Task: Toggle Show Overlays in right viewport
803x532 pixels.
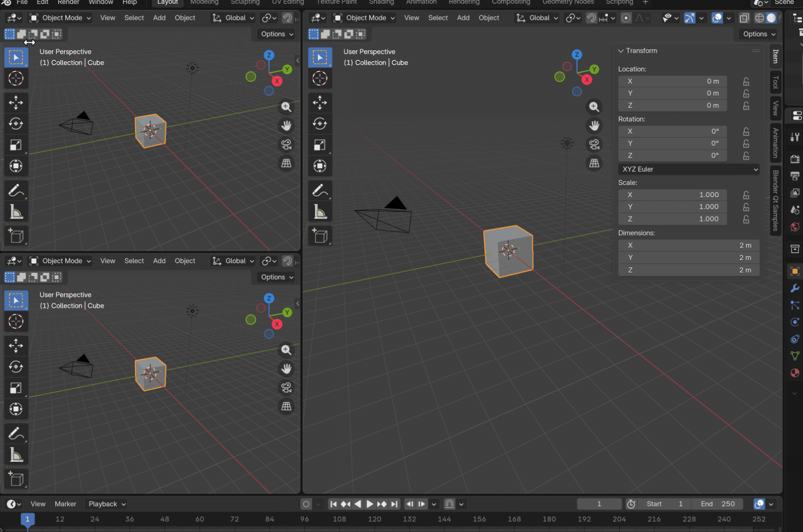Action: point(717,18)
